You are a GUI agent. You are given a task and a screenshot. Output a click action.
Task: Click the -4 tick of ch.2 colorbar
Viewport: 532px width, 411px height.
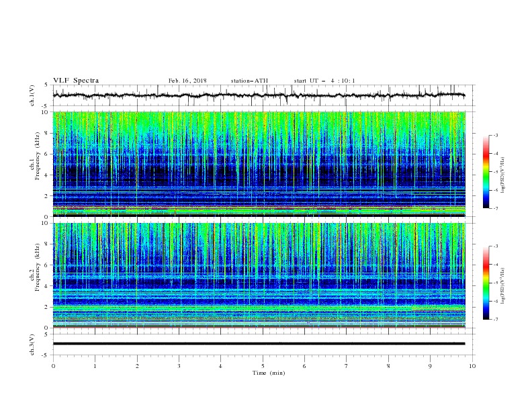[x=495, y=265]
